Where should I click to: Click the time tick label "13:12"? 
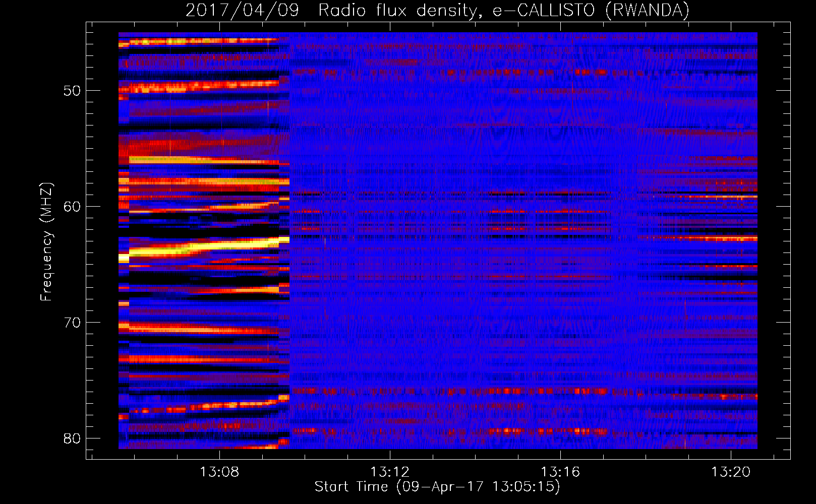point(390,472)
